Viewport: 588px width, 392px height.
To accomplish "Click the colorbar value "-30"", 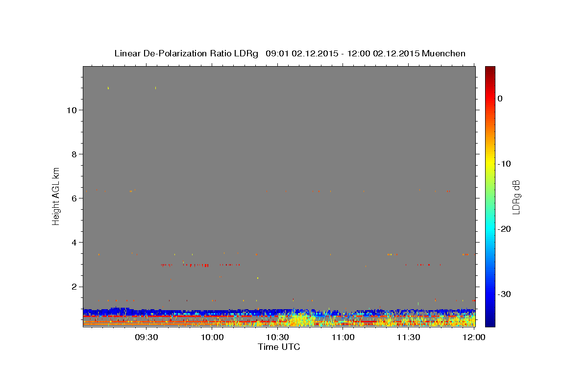I will click(x=504, y=294).
